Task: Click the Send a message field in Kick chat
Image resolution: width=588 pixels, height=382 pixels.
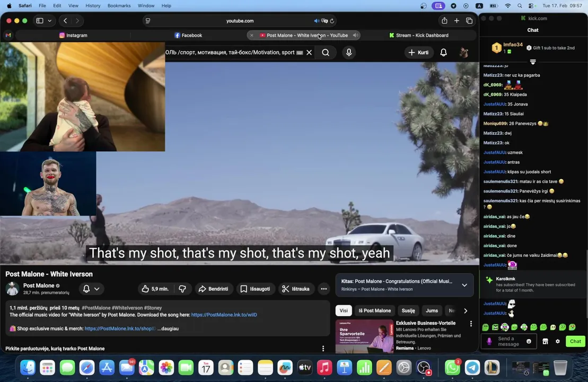Action: [x=508, y=341]
